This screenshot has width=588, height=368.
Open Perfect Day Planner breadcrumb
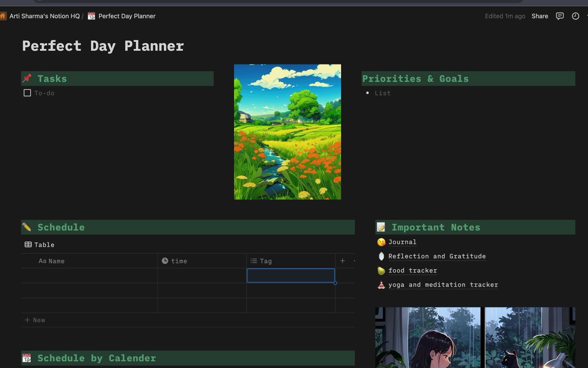pos(127,16)
